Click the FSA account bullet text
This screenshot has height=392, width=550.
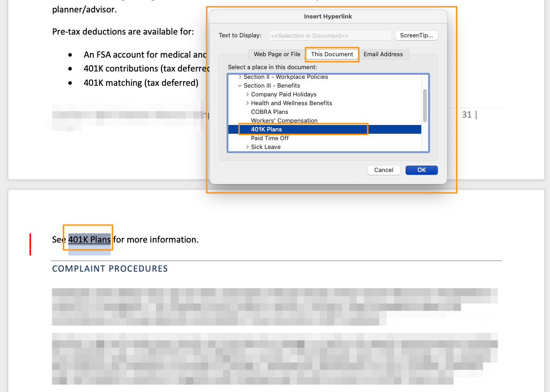[x=145, y=55]
